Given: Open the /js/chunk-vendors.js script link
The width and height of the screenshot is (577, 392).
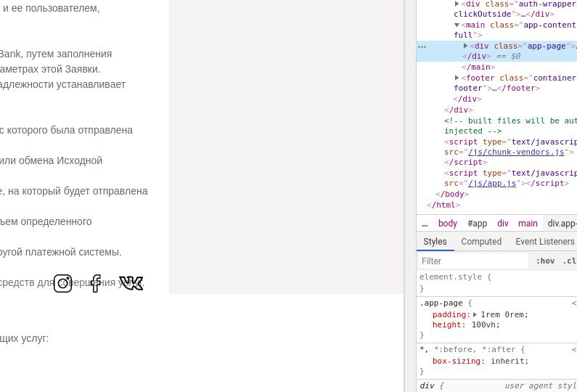Looking at the screenshot, I should 516,152.
